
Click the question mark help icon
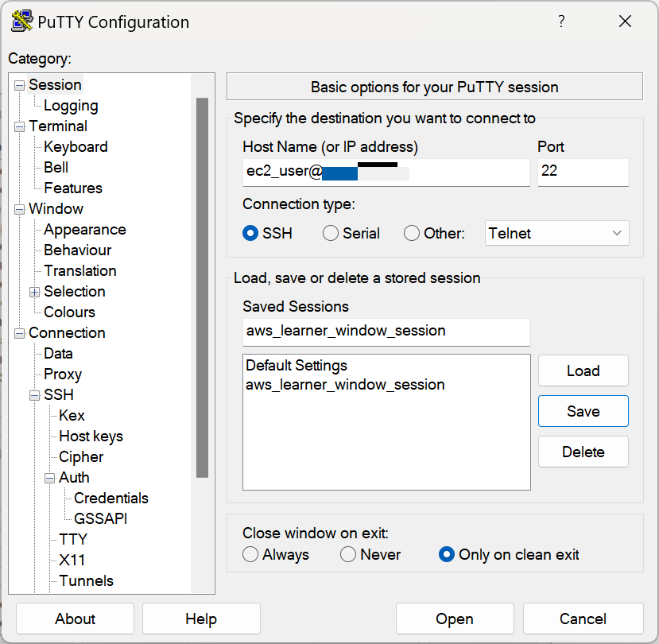click(561, 21)
